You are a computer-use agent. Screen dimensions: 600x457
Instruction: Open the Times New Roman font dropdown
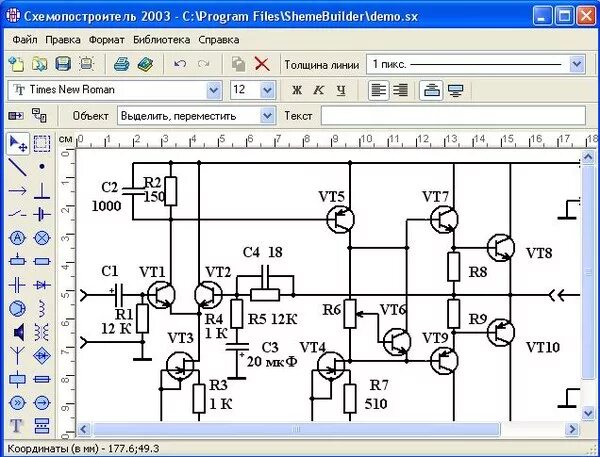click(x=213, y=90)
